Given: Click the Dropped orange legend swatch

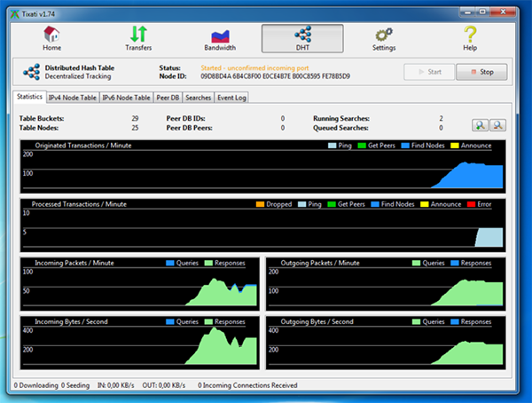Looking at the screenshot, I should click(260, 204).
